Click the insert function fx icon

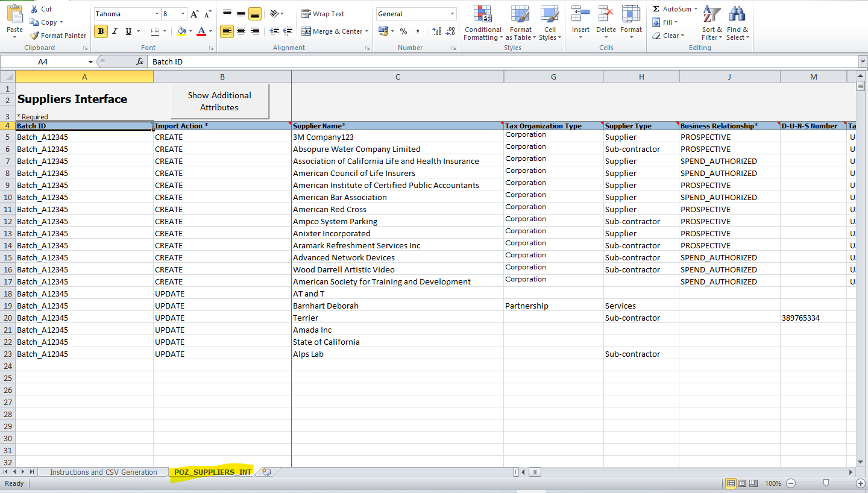[x=140, y=61]
